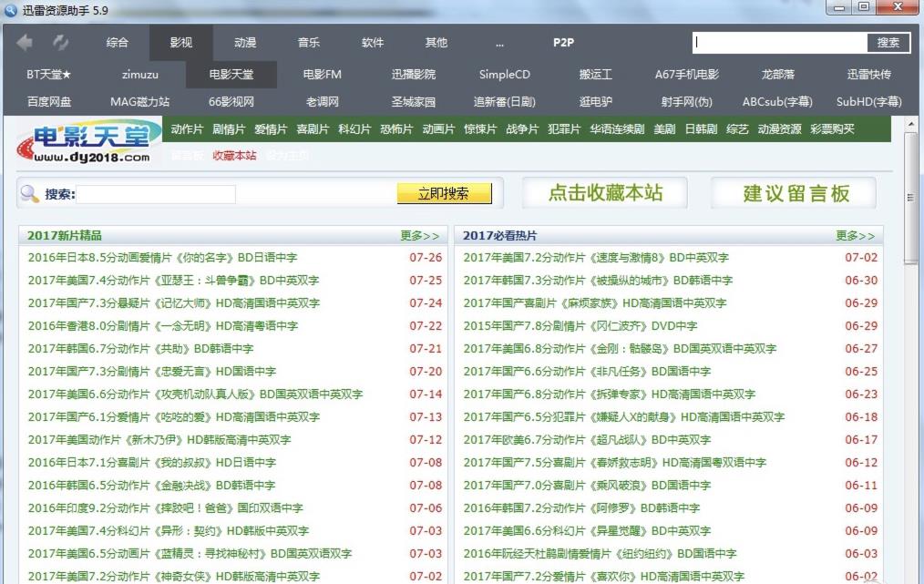The height and width of the screenshot is (584, 924).
Task: Click the vertical scrollbar thumb
Action: tap(911, 196)
